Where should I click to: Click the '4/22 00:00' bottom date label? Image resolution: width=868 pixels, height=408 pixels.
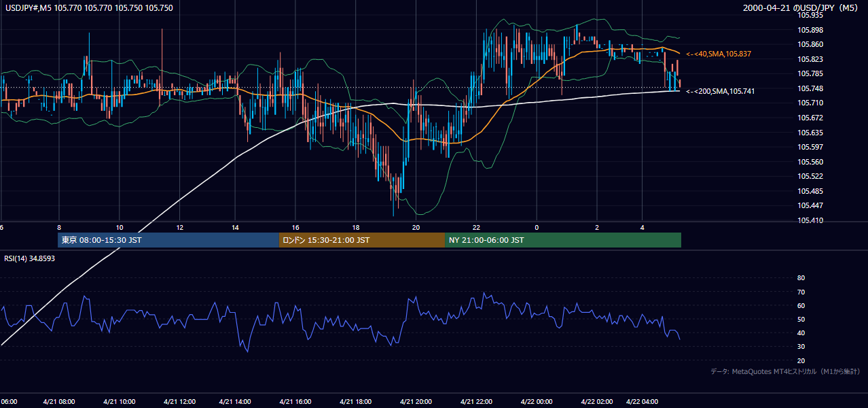(x=537, y=402)
